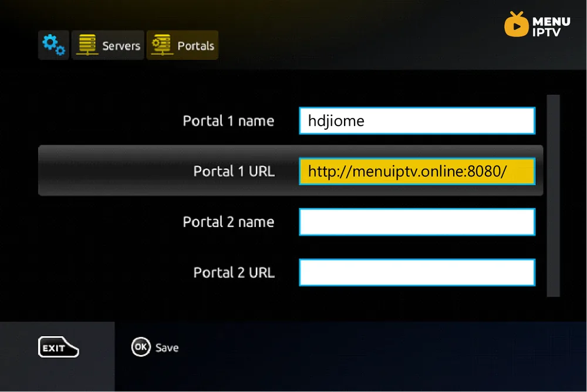Edit the Portal 1 name field
Viewport: 587px width, 392px height.
click(x=417, y=120)
